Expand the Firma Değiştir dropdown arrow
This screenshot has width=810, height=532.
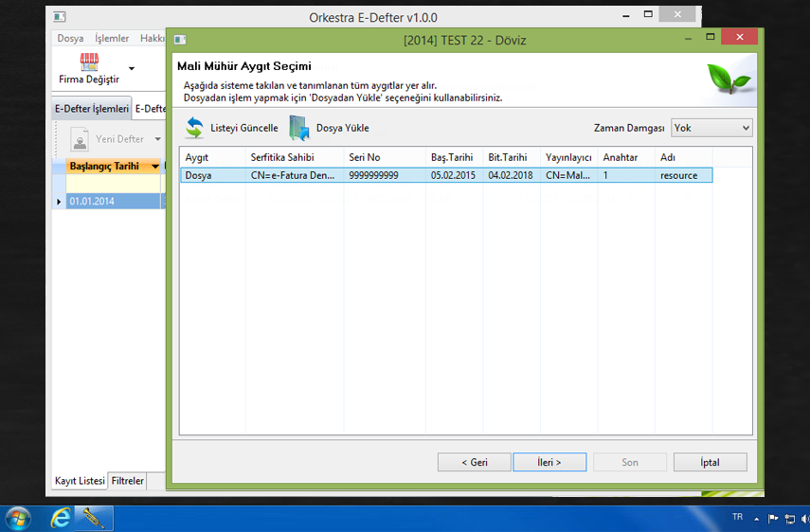[132, 69]
